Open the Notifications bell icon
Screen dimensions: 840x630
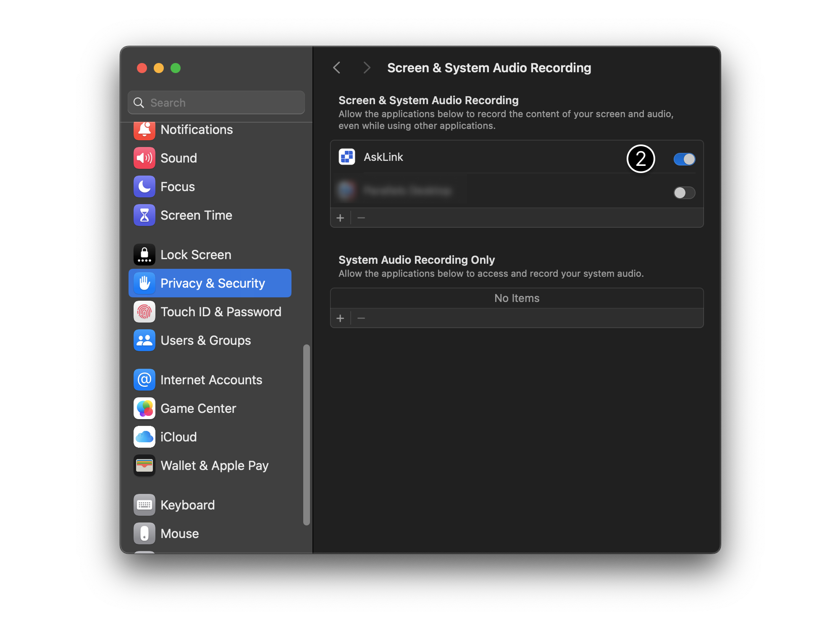tap(144, 130)
